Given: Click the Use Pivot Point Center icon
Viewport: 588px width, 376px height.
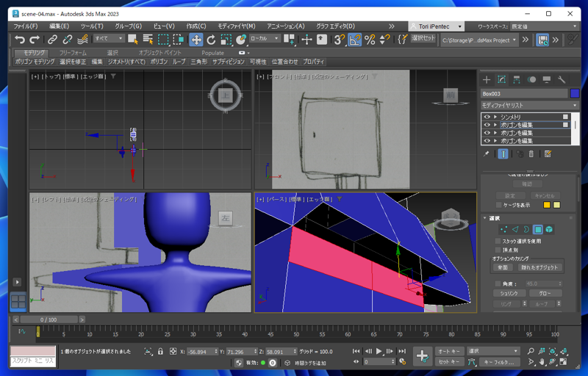Looking at the screenshot, I should tap(289, 40).
